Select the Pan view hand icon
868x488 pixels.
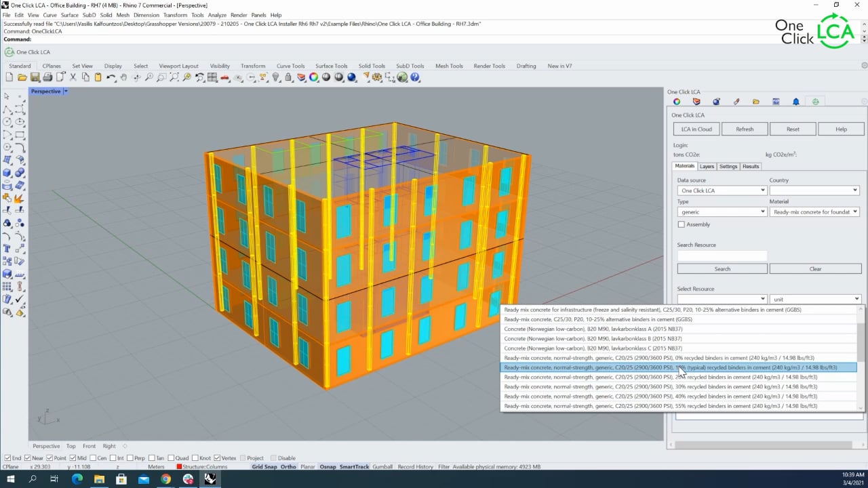point(123,78)
